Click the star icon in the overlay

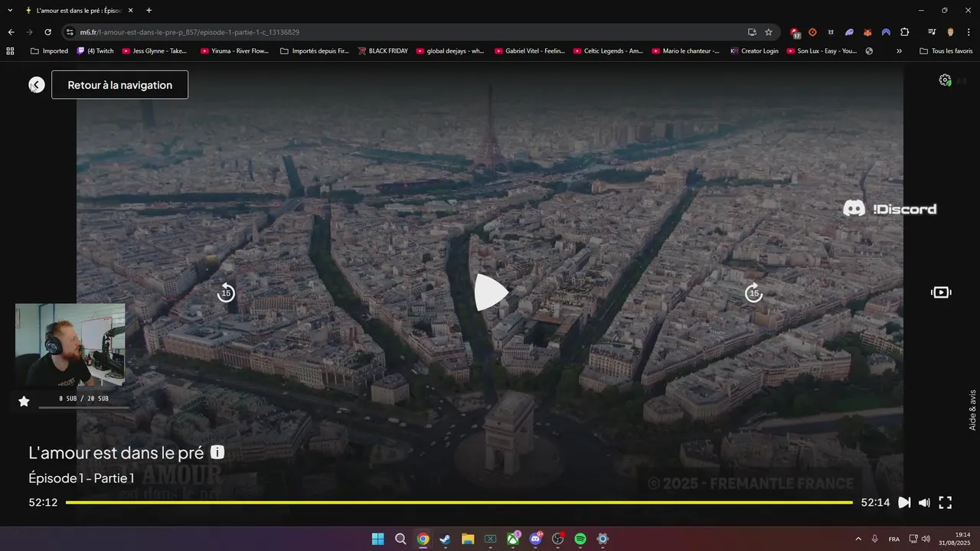[24, 401]
